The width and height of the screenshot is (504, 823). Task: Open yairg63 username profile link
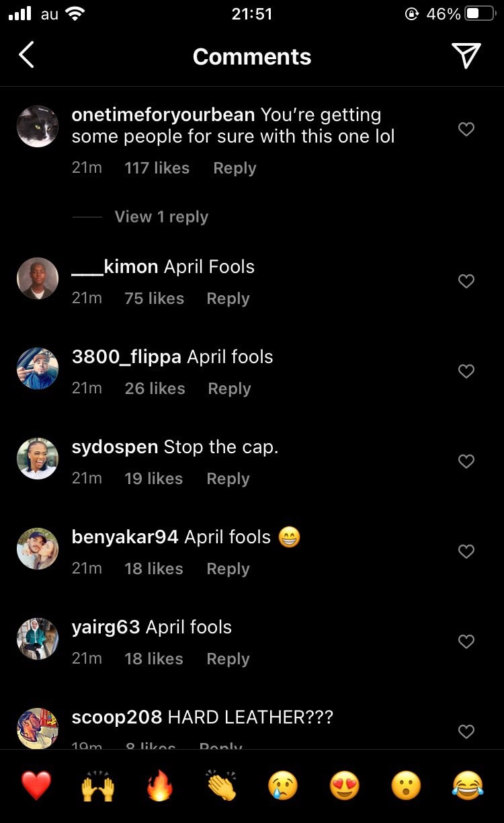(106, 627)
